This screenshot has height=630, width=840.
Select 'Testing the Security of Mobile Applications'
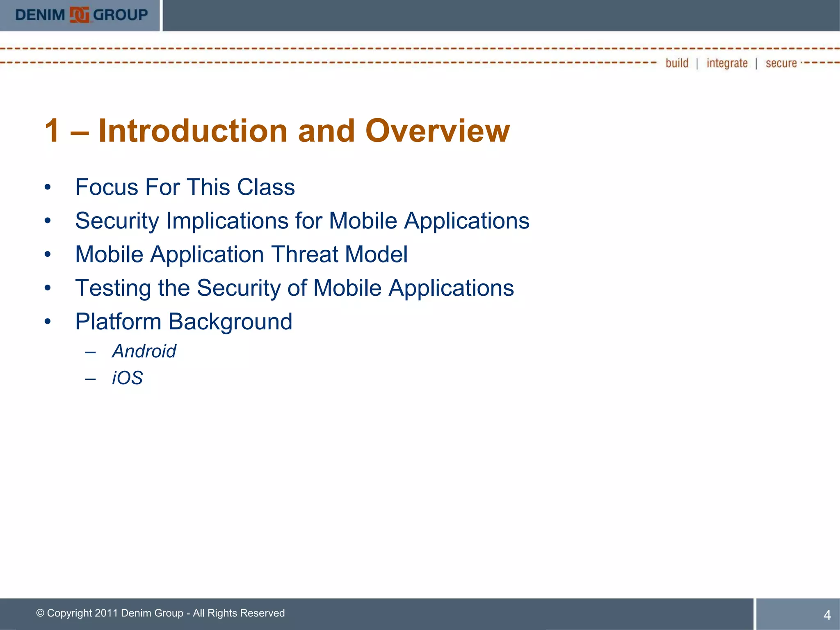pyautogui.click(x=294, y=288)
